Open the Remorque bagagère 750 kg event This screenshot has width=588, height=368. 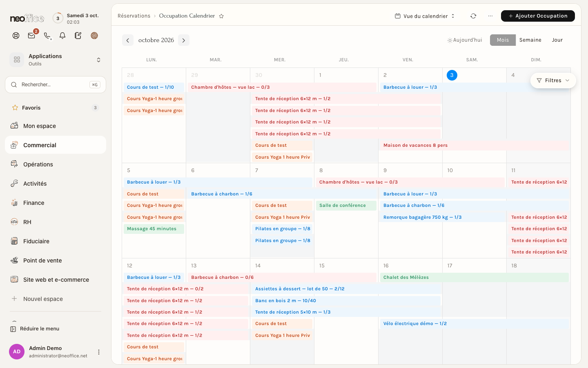click(443, 217)
